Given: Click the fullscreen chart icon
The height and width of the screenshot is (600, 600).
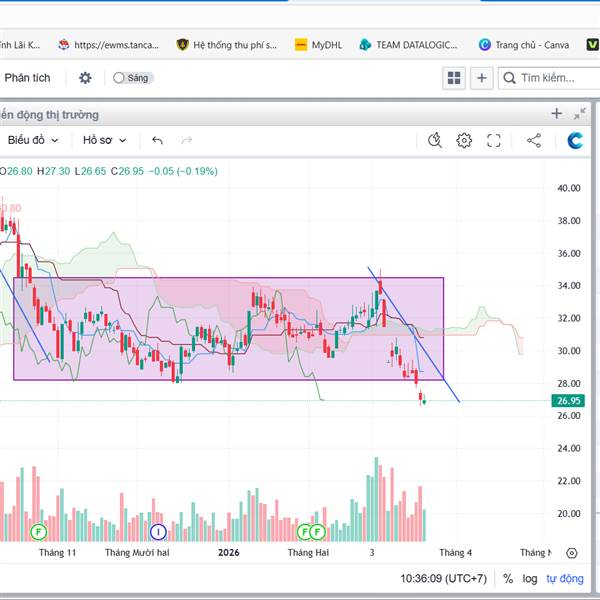Looking at the screenshot, I should coord(493,140).
